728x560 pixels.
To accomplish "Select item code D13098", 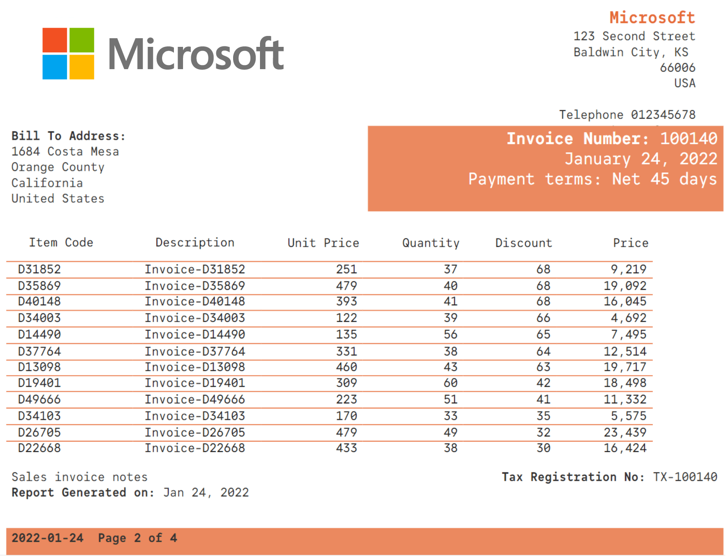I will click(39, 367).
